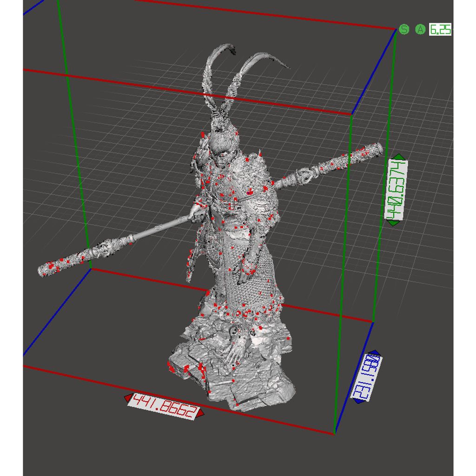Click the bounding box corner beside S icon
476x476 pixels.
(396, 31)
